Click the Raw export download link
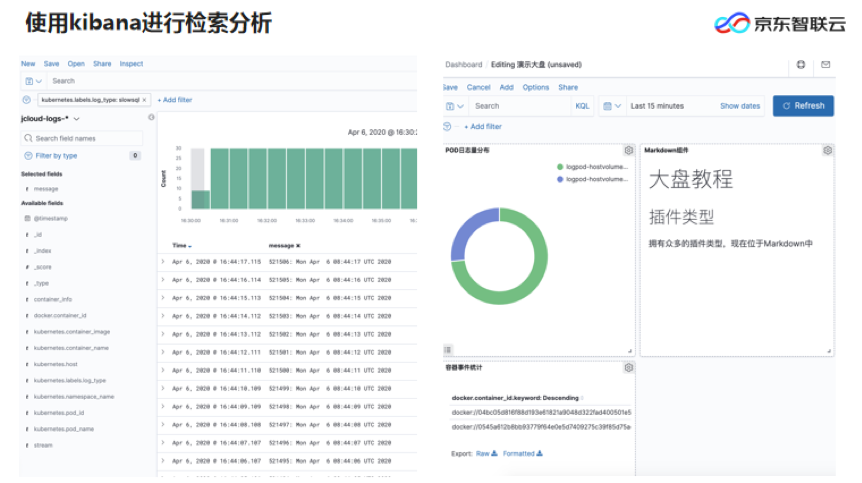 (x=487, y=453)
